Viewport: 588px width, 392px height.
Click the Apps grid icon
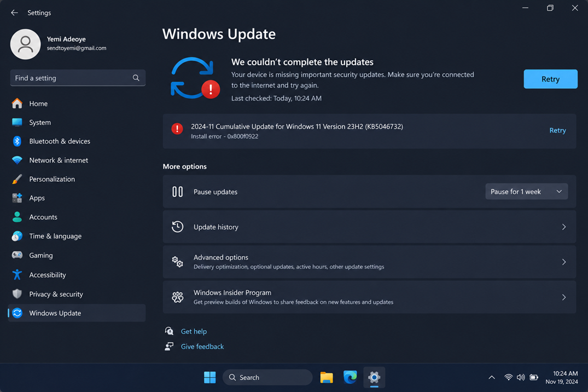pyautogui.click(x=18, y=198)
